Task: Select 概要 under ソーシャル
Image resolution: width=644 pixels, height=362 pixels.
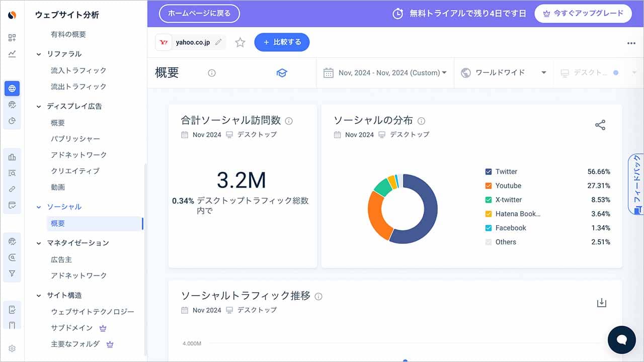Action: [94, 223]
